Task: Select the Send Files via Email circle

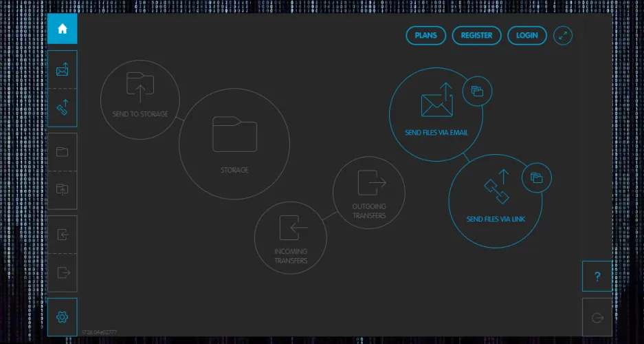Action: [436, 114]
